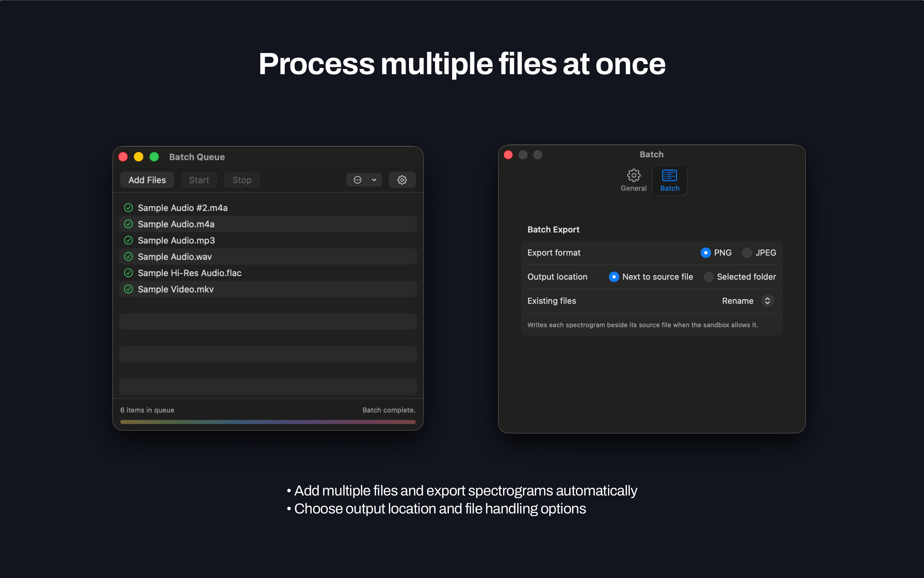Click green checkmark for Sample Hi-Res Audio.flac
The width and height of the screenshot is (924, 578).
128,273
